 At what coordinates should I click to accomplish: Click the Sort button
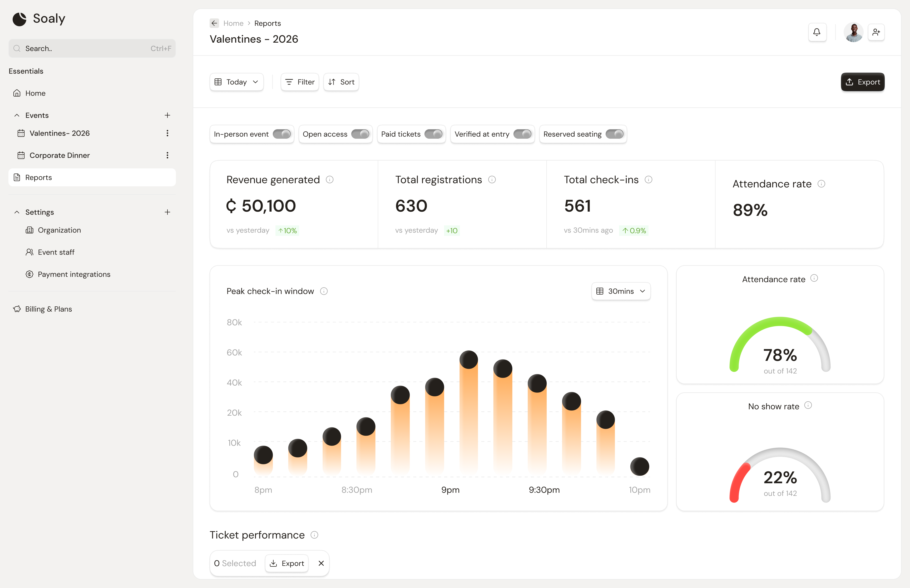tap(341, 82)
